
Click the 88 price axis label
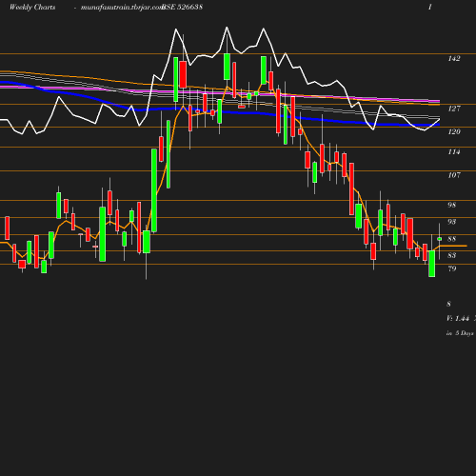[452, 239]
